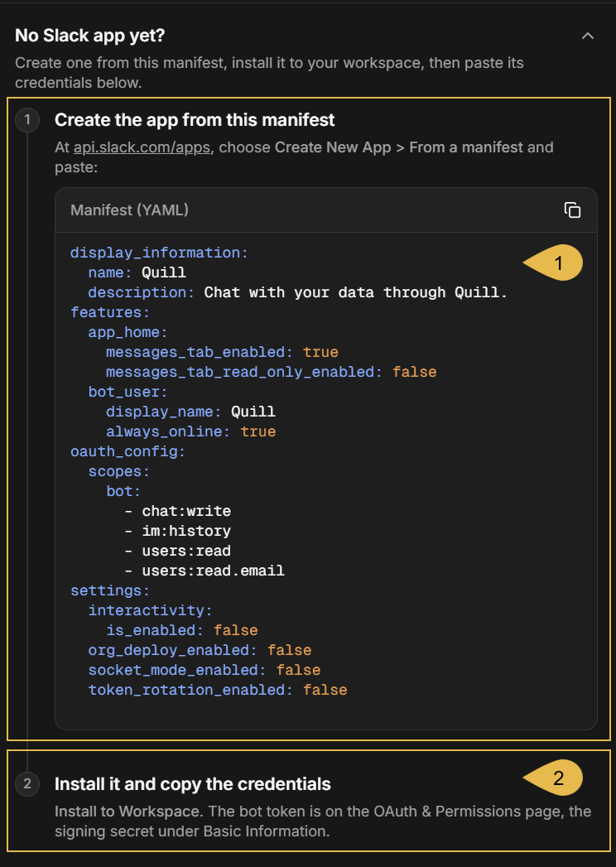Click the 'display_name: Quill' line

tap(190, 412)
